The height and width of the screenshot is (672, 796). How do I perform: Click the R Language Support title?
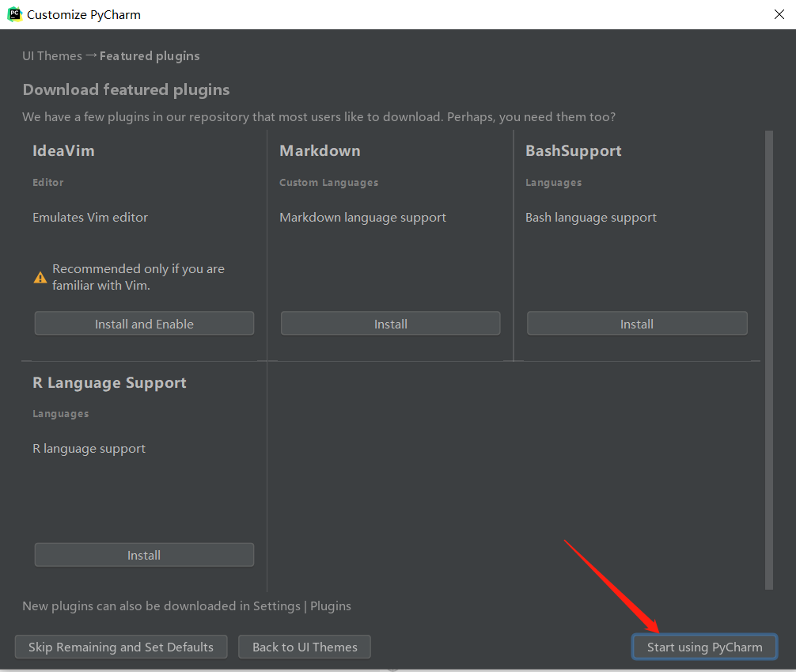point(109,382)
